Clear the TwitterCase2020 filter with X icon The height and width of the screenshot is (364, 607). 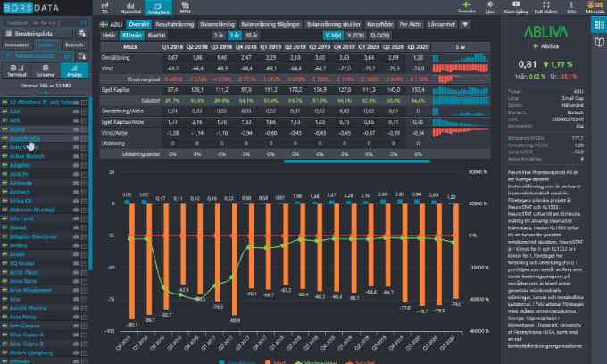pos(67,56)
